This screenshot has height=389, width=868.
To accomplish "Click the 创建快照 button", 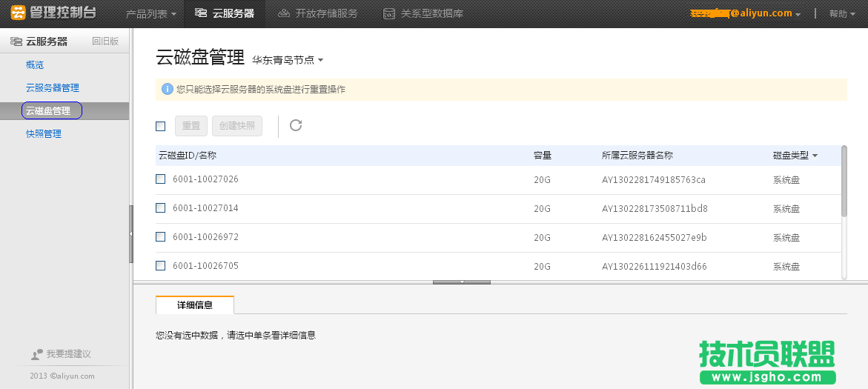I will click(237, 126).
